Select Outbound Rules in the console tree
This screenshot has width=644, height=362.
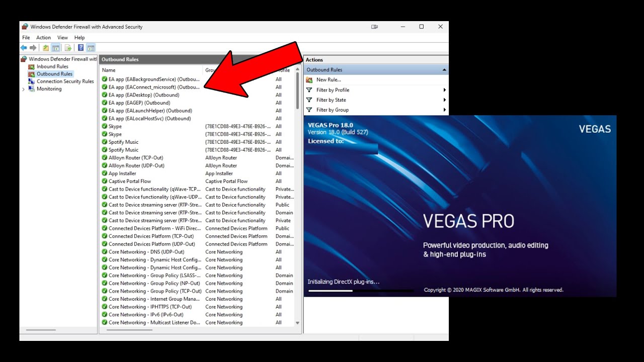pyautogui.click(x=54, y=74)
